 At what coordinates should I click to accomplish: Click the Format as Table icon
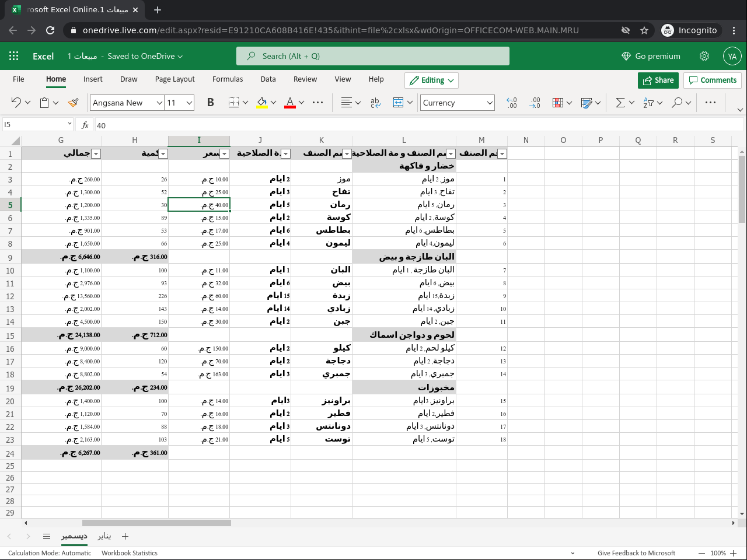(587, 103)
